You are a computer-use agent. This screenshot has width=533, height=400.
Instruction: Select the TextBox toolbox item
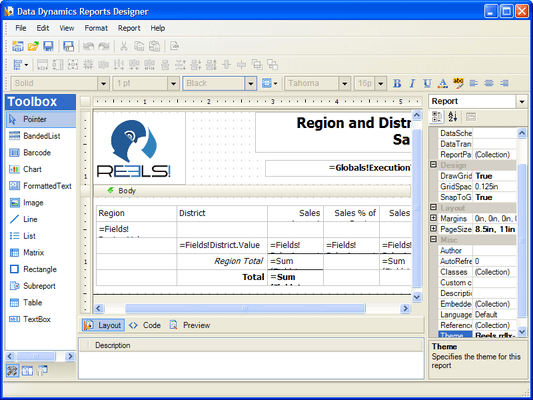(41, 319)
